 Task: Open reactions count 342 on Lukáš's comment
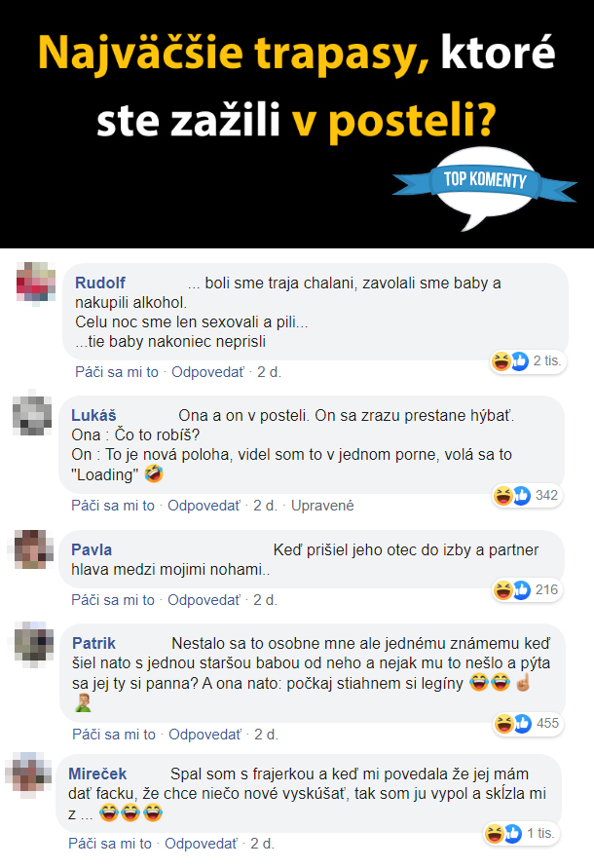tap(527, 496)
